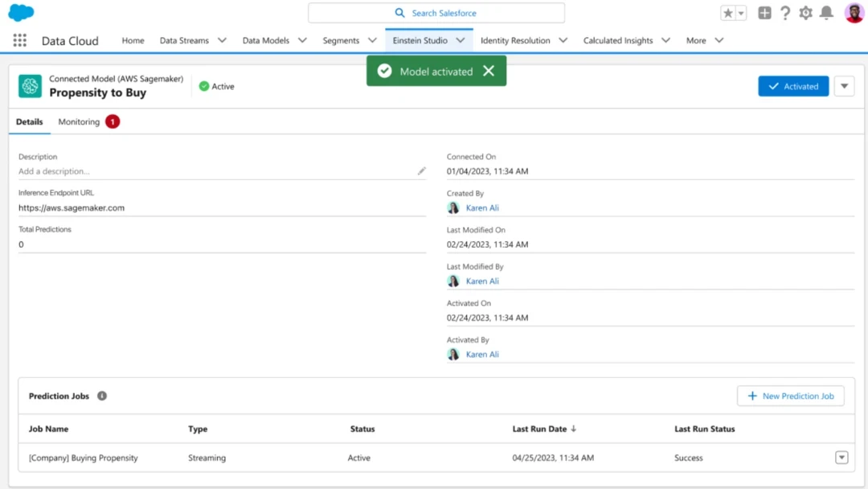Click the Global Actions plus icon
This screenshot has width=868, height=489.
pos(764,14)
